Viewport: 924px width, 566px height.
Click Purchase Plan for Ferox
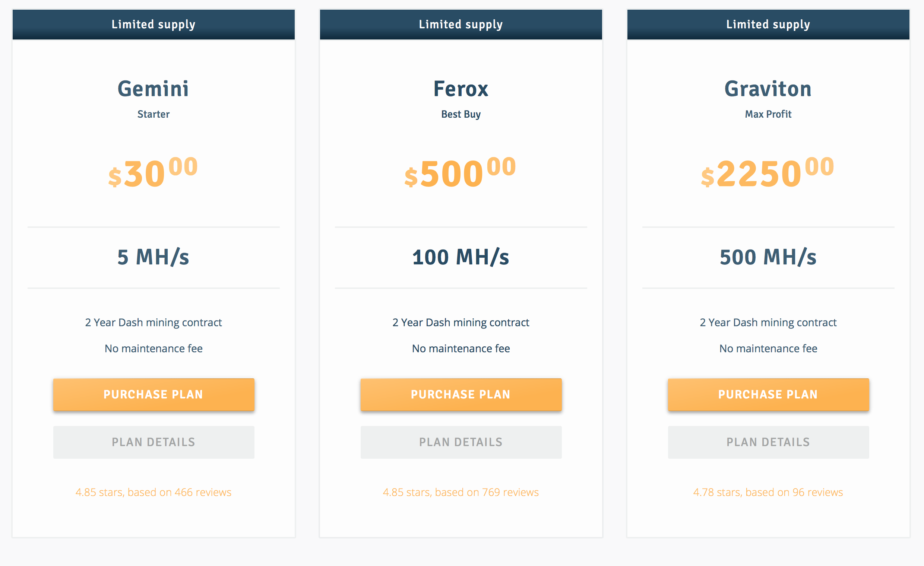(461, 394)
